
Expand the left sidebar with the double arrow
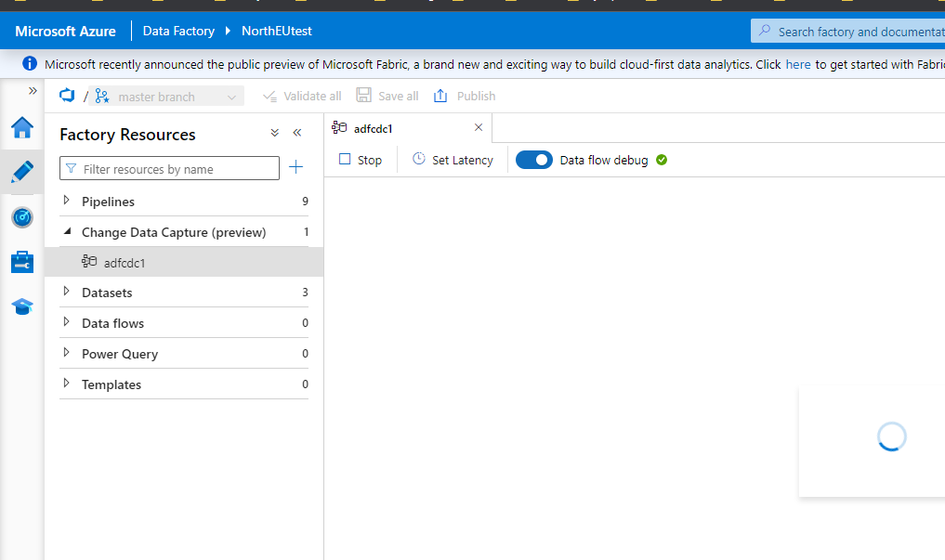coord(33,91)
